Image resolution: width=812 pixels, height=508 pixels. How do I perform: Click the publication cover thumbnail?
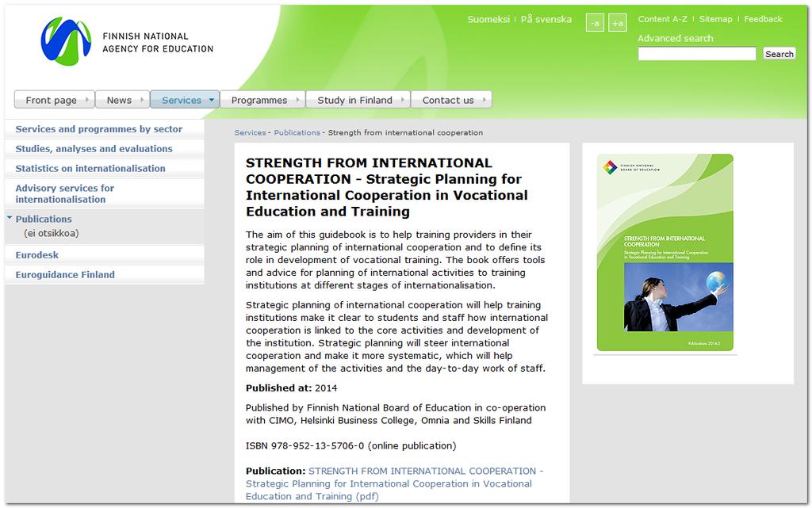665,253
